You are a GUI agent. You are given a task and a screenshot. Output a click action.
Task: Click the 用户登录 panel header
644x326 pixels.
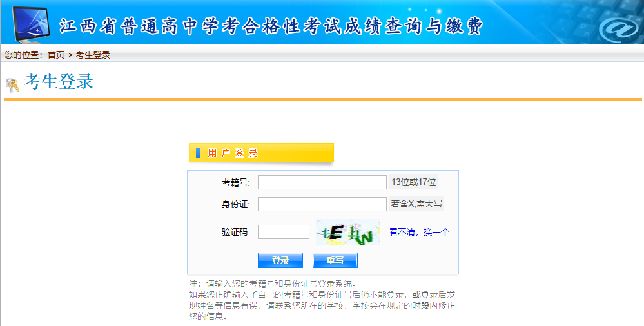point(261,153)
